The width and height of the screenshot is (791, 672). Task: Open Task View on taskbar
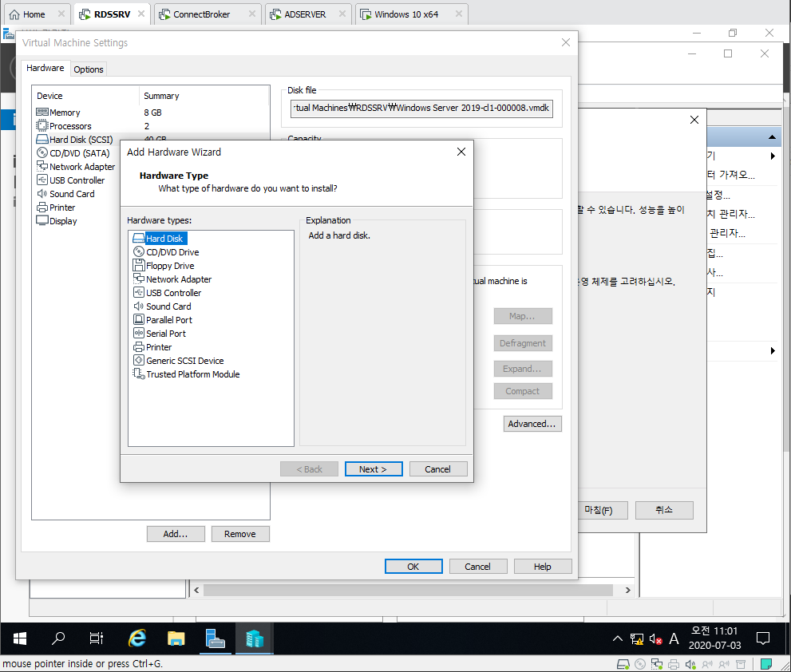(97, 638)
